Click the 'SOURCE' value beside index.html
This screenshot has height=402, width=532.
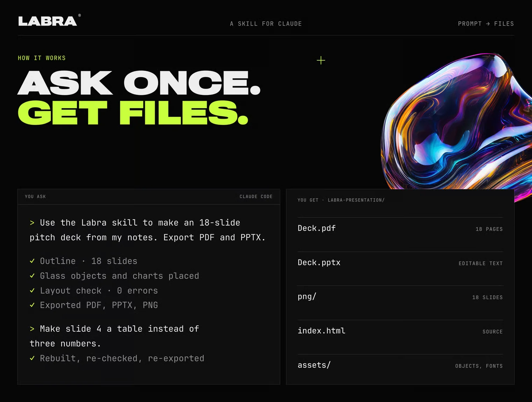[492, 332]
